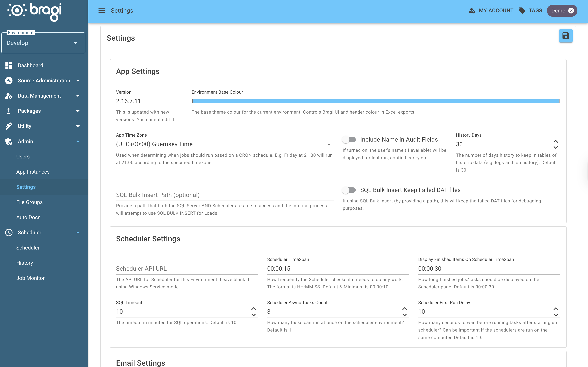Image resolution: width=588 pixels, height=367 pixels.
Task: Click the SQL Bulk Insert Path field
Action: [x=225, y=195]
